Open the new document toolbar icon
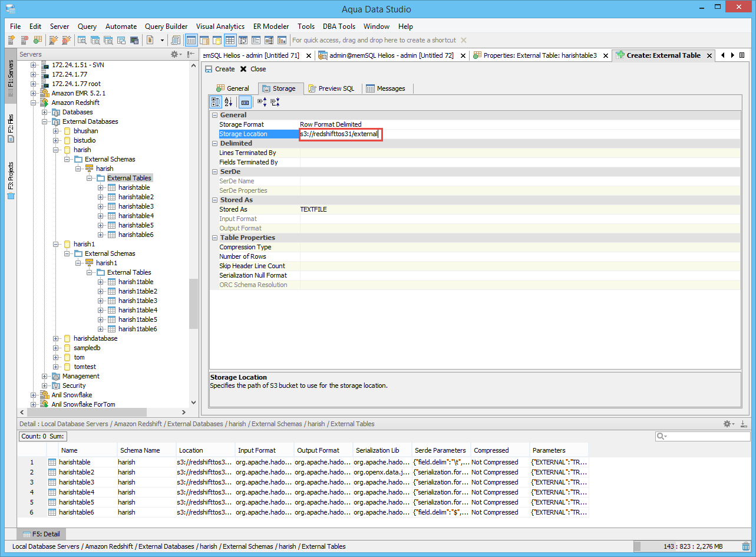The width and height of the screenshot is (756, 557). click(150, 40)
